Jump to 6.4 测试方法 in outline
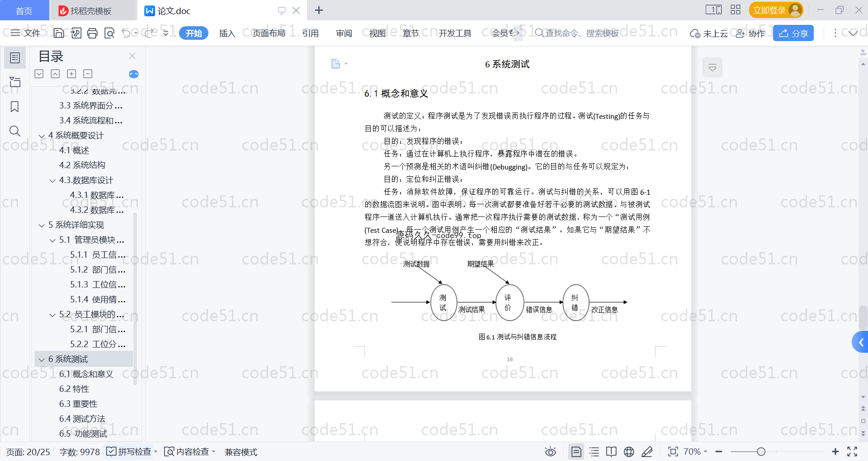868x461 pixels. click(82, 419)
